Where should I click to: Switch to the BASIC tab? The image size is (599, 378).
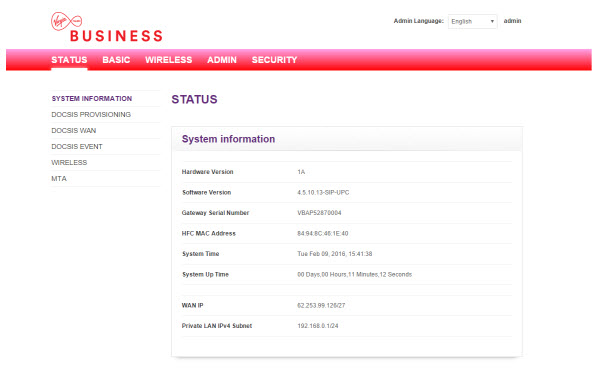pyautogui.click(x=116, y=60)
